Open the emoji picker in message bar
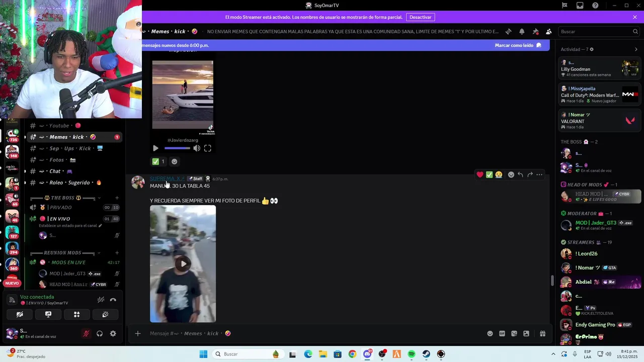 point(490,333)
